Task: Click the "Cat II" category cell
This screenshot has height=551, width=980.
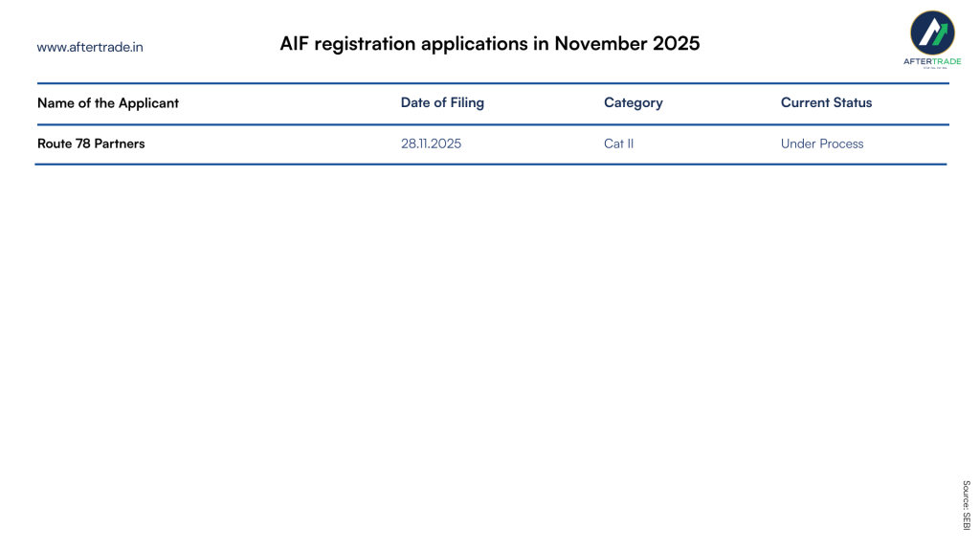Action: pyautogui.click(x=618, y=143)
